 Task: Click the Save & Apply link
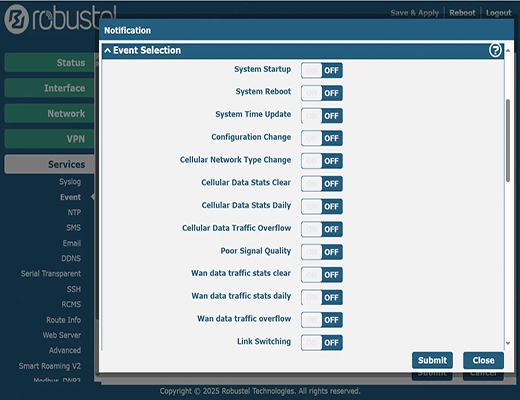(x=415, y=13)
